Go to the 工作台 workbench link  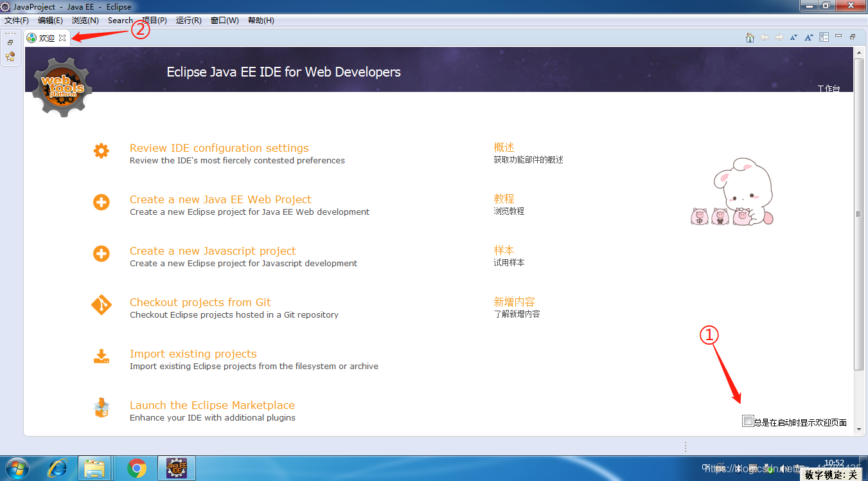829,89
